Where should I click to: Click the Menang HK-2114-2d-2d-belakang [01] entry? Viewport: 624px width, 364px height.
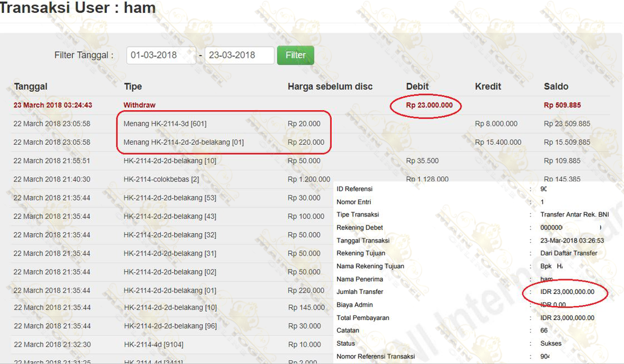click(x=184, y=142)
